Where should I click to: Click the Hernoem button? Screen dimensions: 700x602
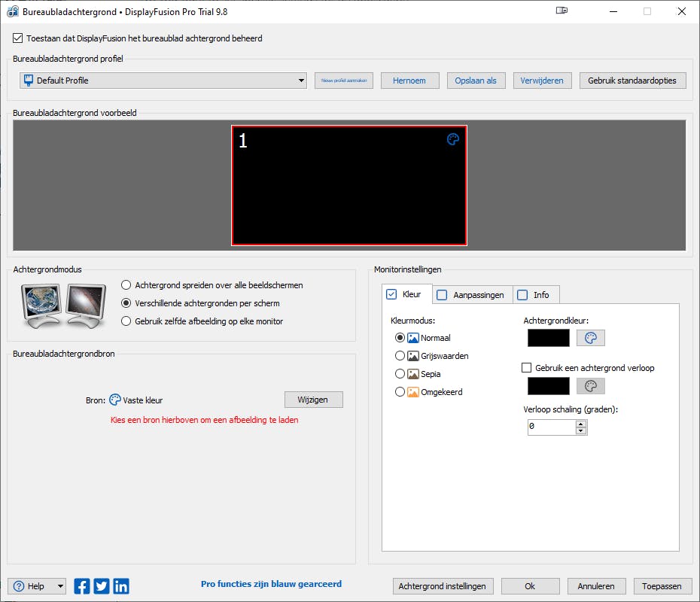tap(409, 81)
